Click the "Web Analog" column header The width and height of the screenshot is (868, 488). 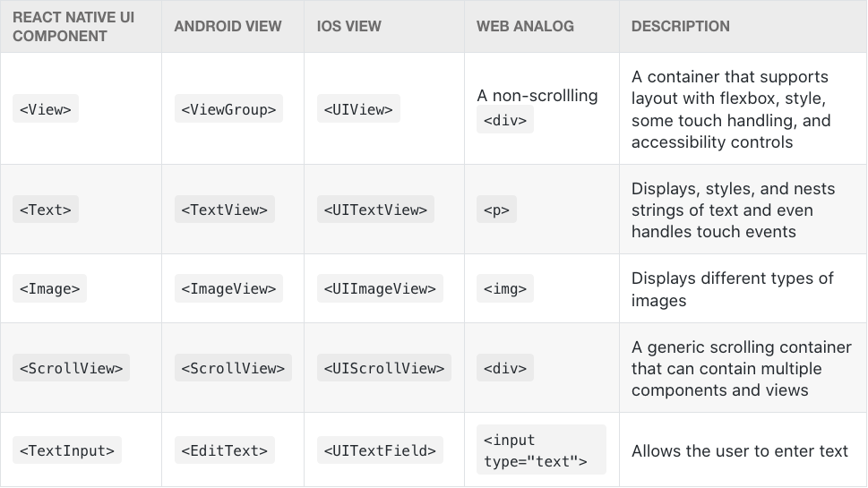click(525, 26)
